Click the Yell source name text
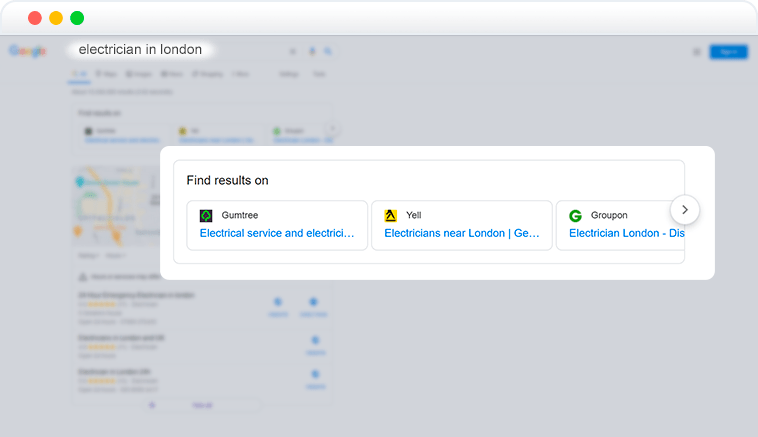This screenshot has height=437, width=758. 414,215
